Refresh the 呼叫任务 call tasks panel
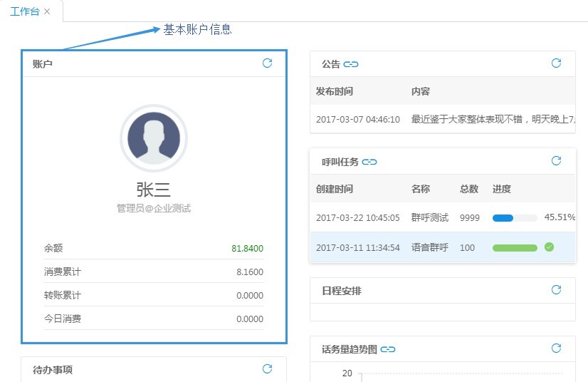The height and width of the screenshot is (382, 588). [x=556, y=161]
